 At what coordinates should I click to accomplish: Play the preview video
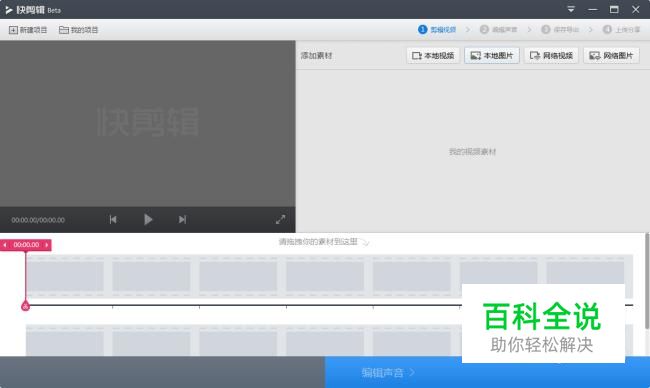[x=148, y=219]
